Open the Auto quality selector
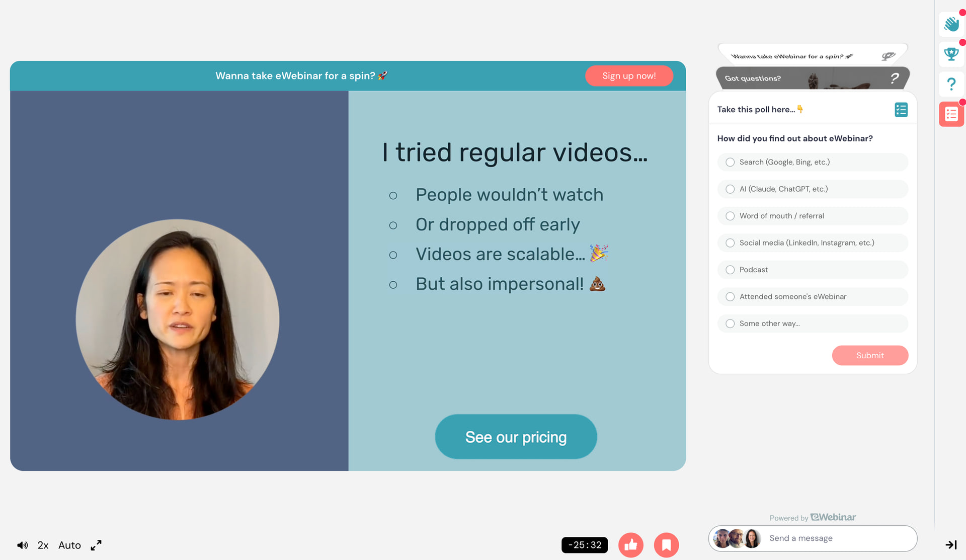 (x=69, y=545)
